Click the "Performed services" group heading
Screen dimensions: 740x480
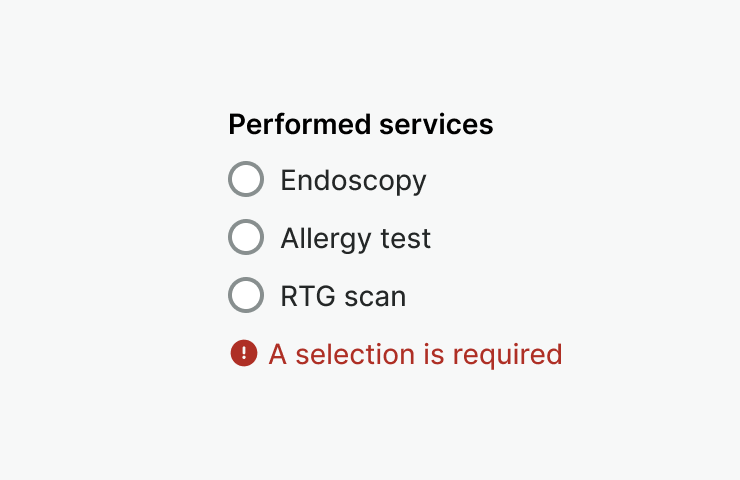point(360,125)
